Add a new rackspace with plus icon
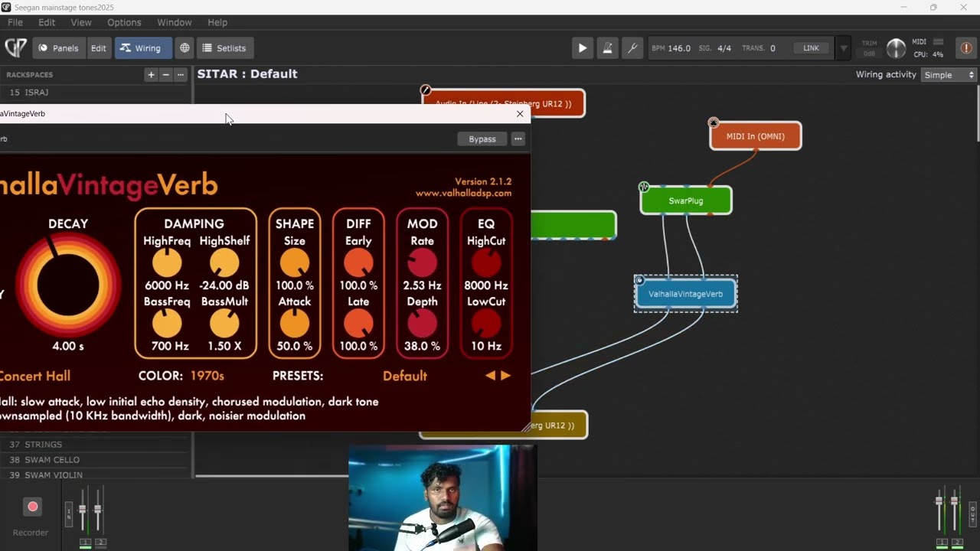Screen dimensions: 980x551 coord(151,74)
